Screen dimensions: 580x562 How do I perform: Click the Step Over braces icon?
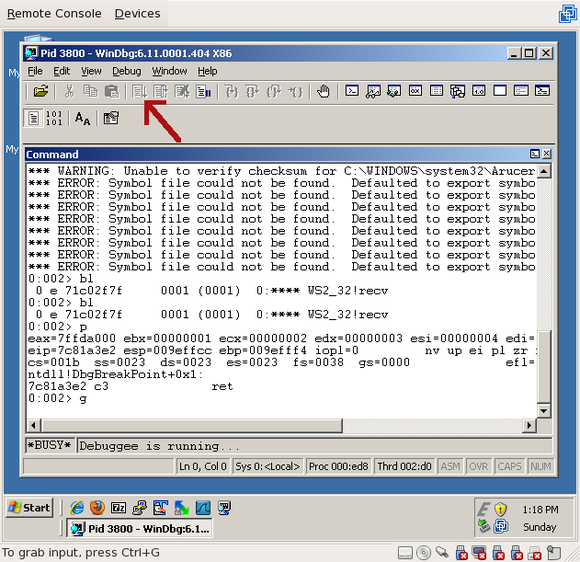tap(253, 91)
